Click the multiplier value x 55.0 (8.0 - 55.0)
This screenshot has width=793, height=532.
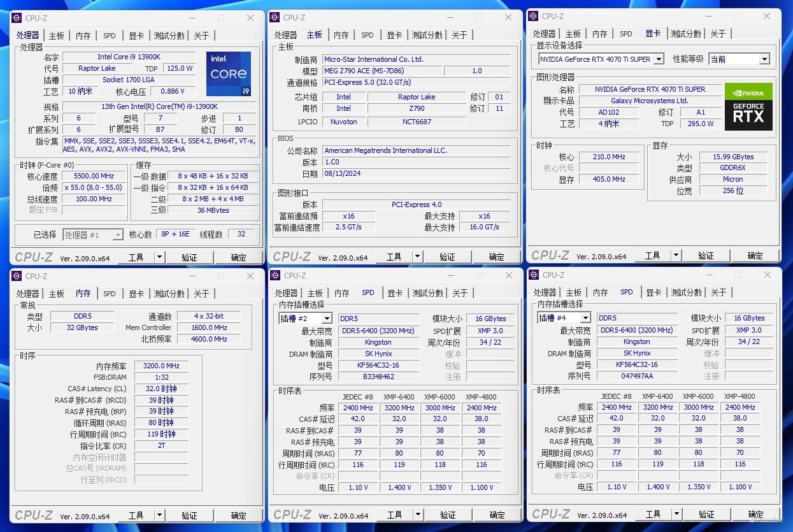[94, 187]
